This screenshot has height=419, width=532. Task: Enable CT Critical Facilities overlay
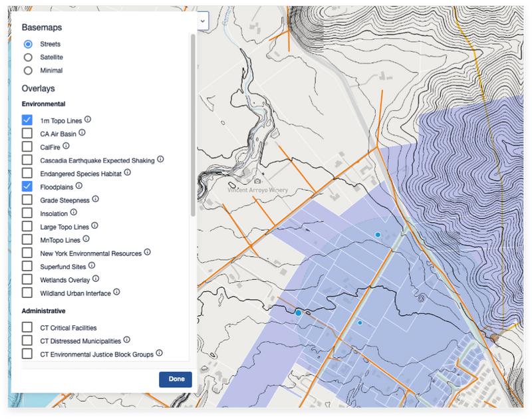point(27,327)
